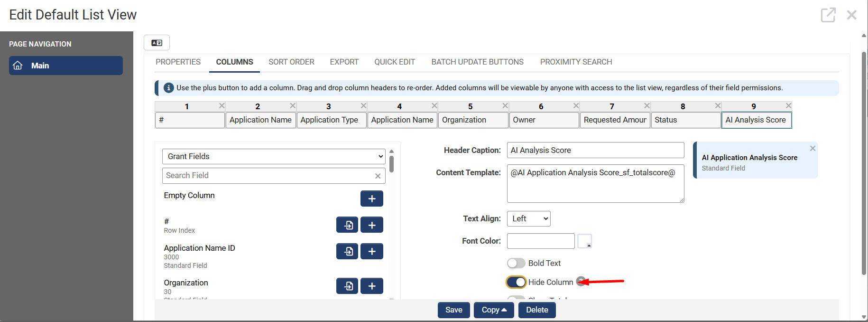Click the info icon in the hint banner
Screen dimensions: 868x322
(168, 88)
